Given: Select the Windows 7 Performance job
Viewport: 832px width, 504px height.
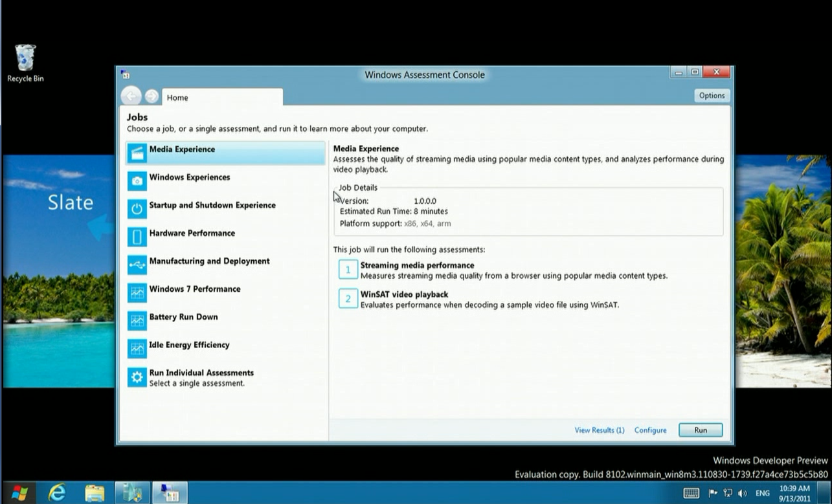Looking at the screenshot, I should click(225, 292).
